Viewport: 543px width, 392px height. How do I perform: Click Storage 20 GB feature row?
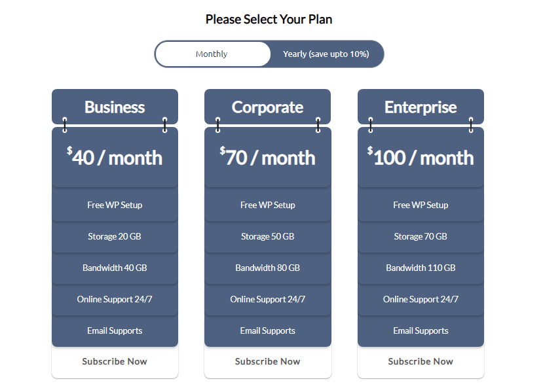click(x=115, y=237)
